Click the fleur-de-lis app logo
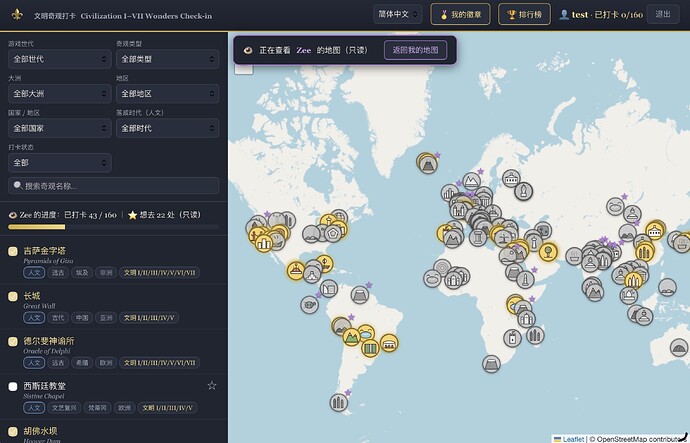 click(x=17, y=15)
